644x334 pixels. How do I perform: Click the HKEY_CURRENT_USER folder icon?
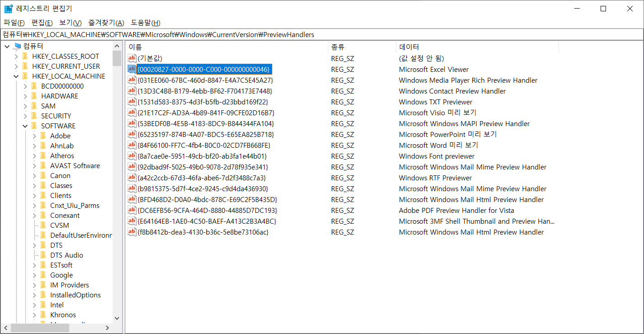[x=25, y=66]
